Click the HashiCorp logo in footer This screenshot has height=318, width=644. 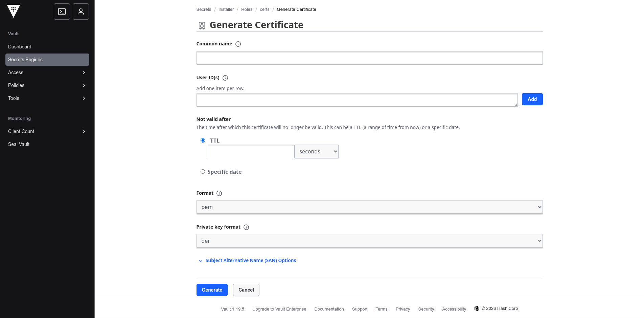477,309
